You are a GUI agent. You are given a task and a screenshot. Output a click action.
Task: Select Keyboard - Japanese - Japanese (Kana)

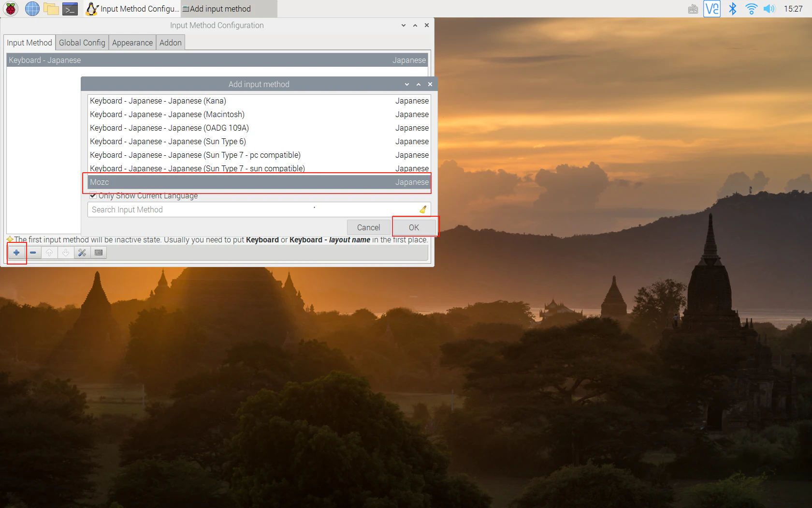pos(259,101)
